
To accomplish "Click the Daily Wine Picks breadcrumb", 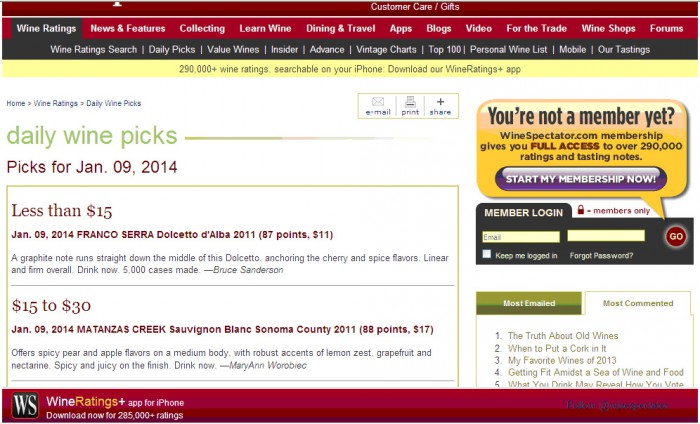I will click(x=113, y=103).
